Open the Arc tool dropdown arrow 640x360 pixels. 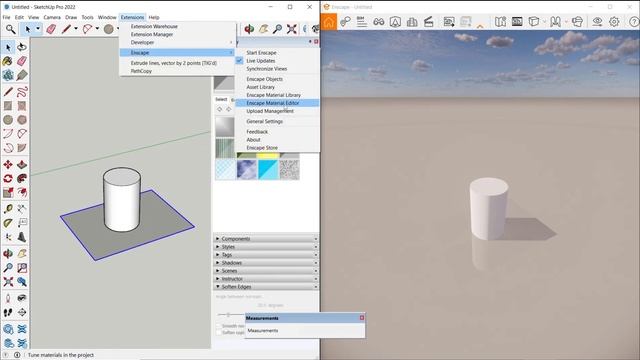tap(97, 29)
